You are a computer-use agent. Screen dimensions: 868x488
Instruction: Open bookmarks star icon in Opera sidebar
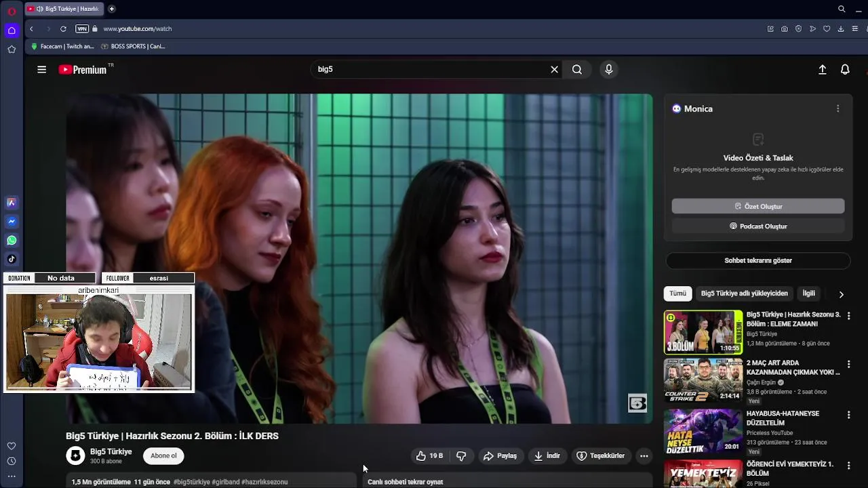(12, 49)
